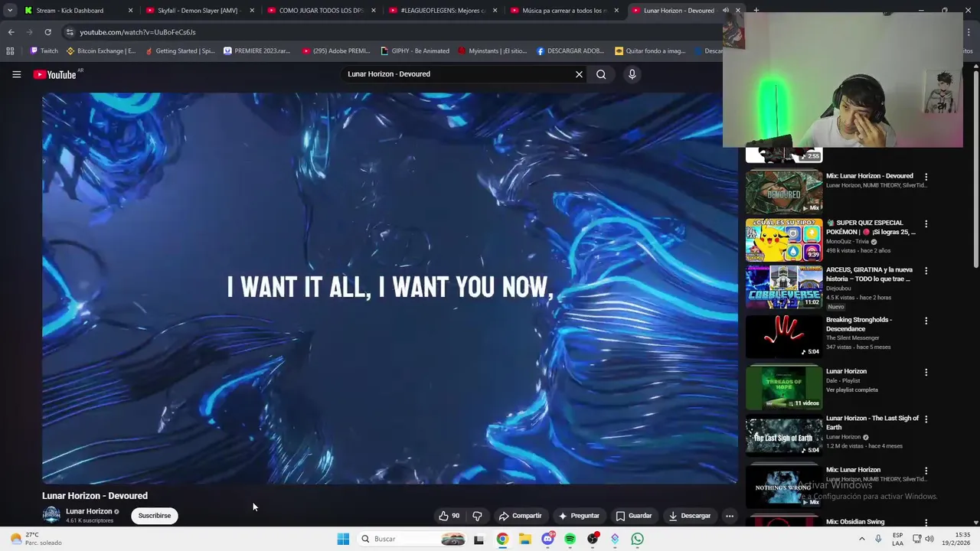Switch to COMO JUGAR TODOS LOS DPS tab

pos(322,11)
